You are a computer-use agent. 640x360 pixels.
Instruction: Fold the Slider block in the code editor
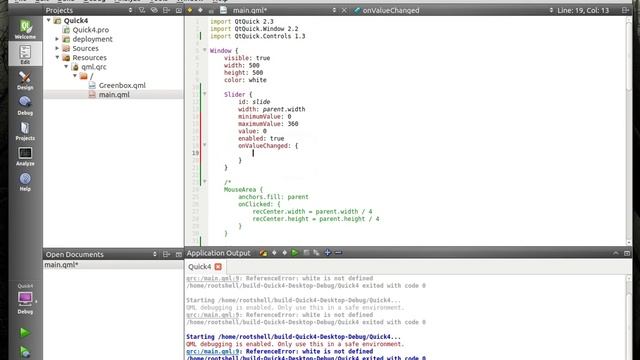click(205, 94)
